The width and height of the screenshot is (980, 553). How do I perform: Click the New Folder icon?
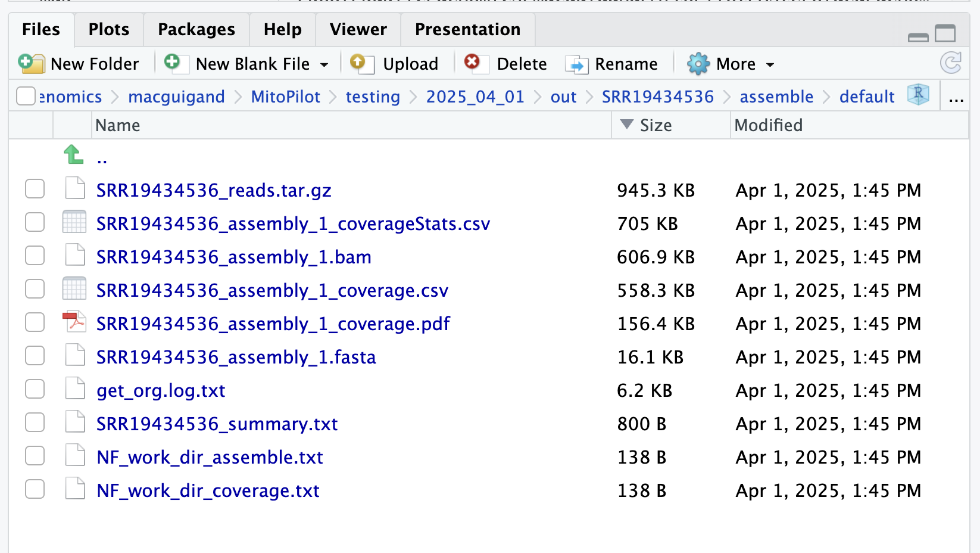pyautogui.click(x=31, y=63)
